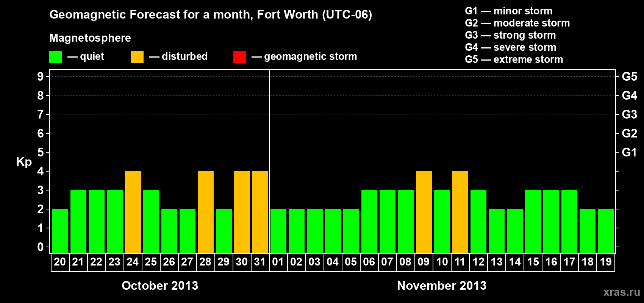Viewport: 644px width, 303px height.
Task: Click the date cell 25 in October
Action: [151, 262]
